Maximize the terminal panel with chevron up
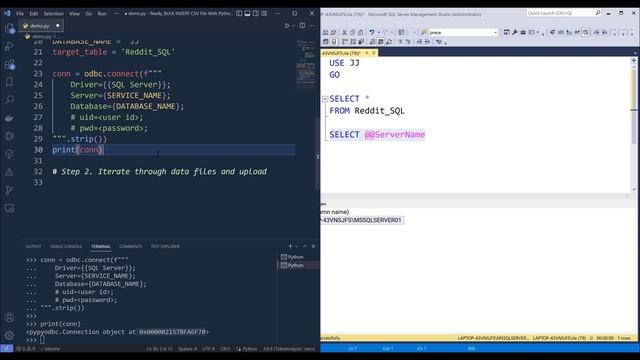640x360 pixels. coord(304,246)
